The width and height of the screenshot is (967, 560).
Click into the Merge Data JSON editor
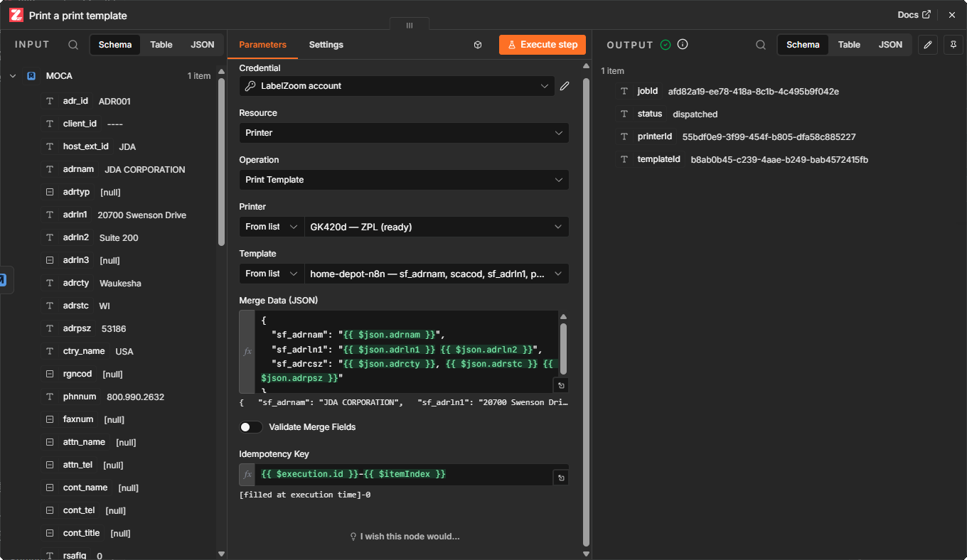tap(405, 352)
